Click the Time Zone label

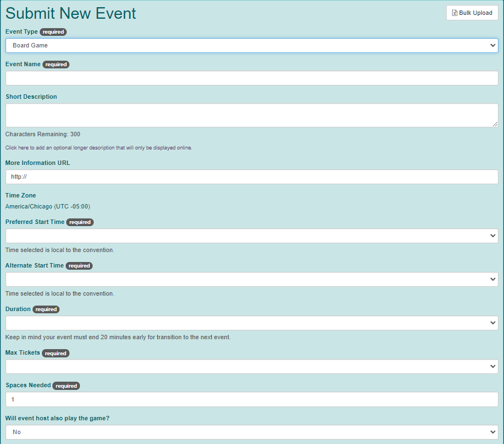[x=20, y=195]
